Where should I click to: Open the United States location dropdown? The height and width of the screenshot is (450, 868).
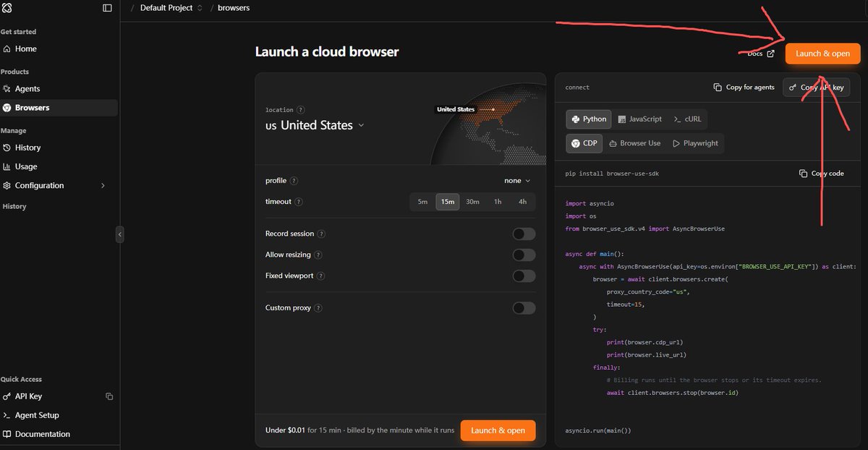315,125
